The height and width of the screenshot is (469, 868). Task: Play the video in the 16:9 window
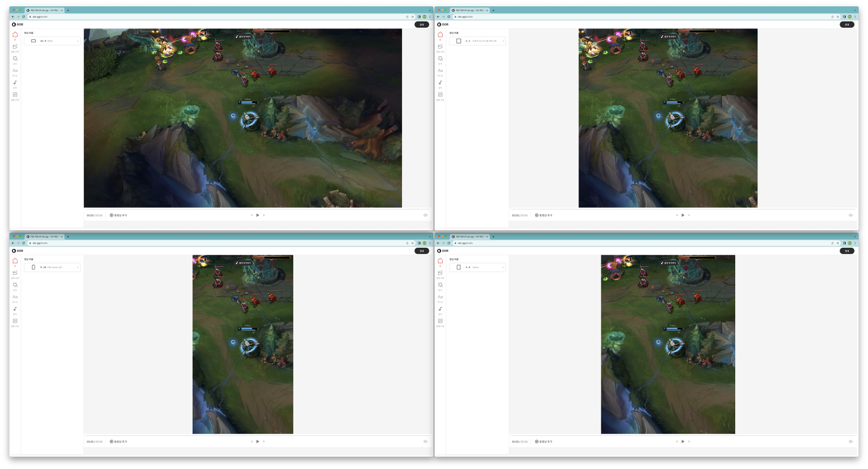[258, 215]
